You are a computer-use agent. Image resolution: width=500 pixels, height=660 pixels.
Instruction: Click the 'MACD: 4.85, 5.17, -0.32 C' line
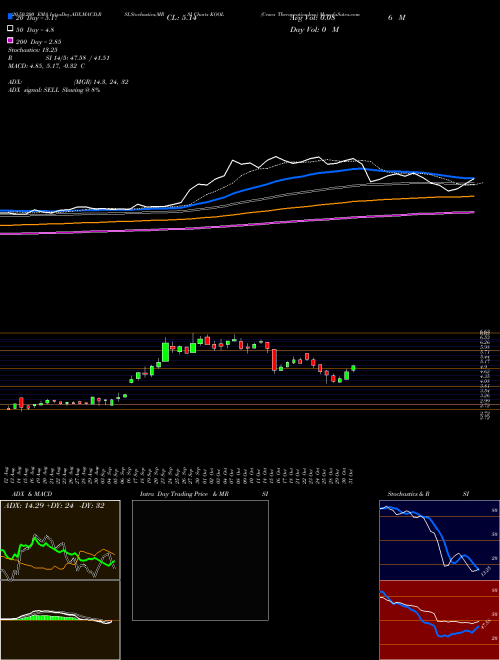tap(46, 66)
